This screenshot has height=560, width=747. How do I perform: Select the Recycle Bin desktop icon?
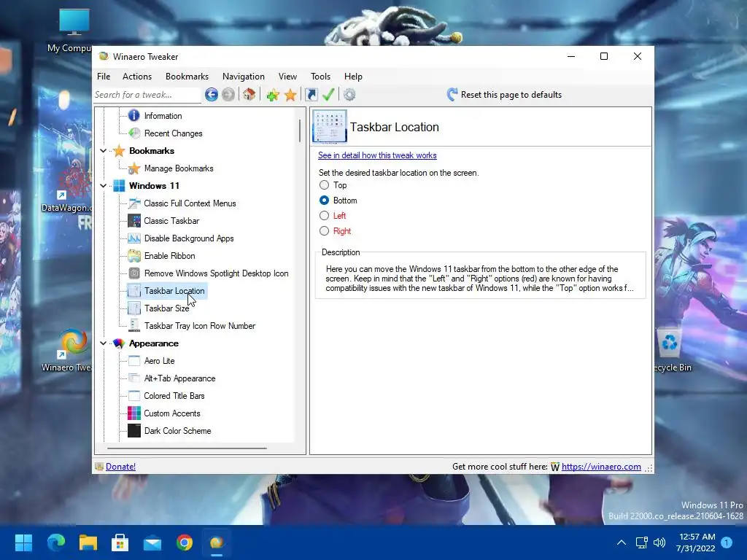point(672,350)
